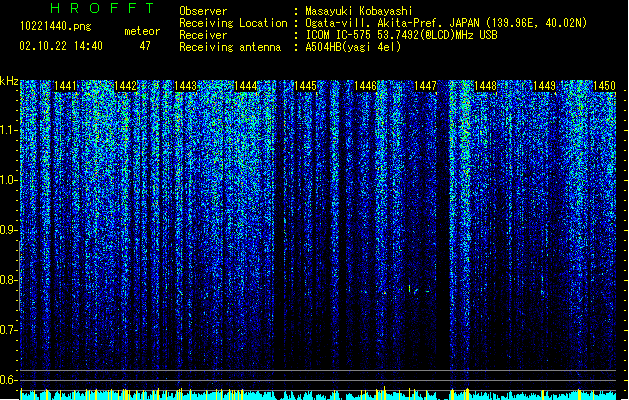Click the 1448 time marker
The width and height of the screenshot is (629, 400).
(485, 86)
